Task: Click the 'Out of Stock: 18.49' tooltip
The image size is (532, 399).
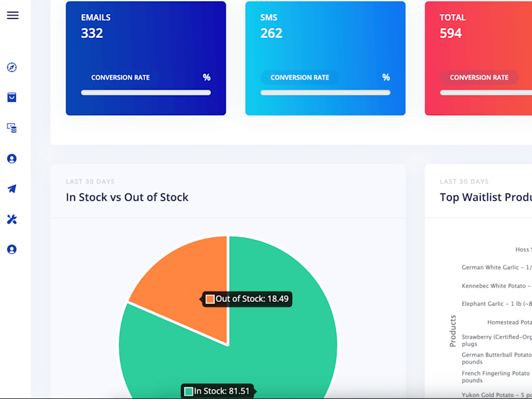Action: (247, 299)
